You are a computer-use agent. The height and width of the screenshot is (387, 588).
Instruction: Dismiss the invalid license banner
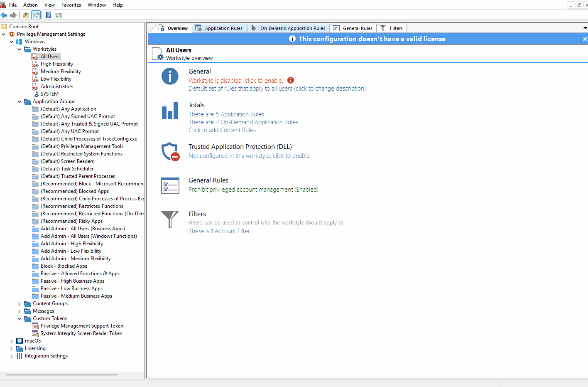585,39
